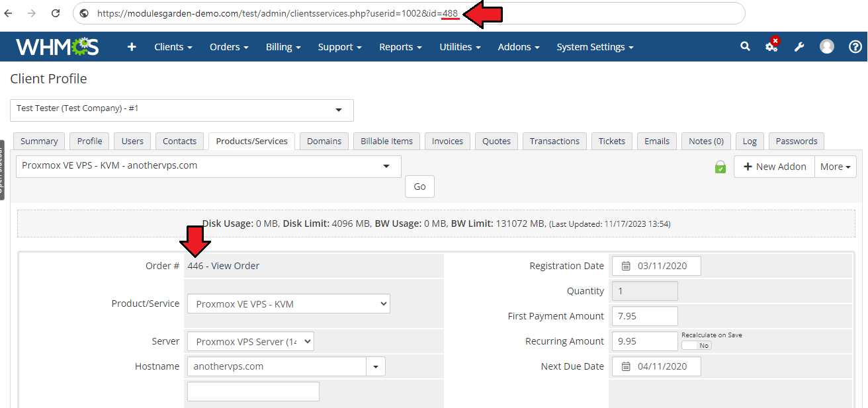Open the search magnifier icon
This screenshot has height=408, width=868.
point(745,46)
